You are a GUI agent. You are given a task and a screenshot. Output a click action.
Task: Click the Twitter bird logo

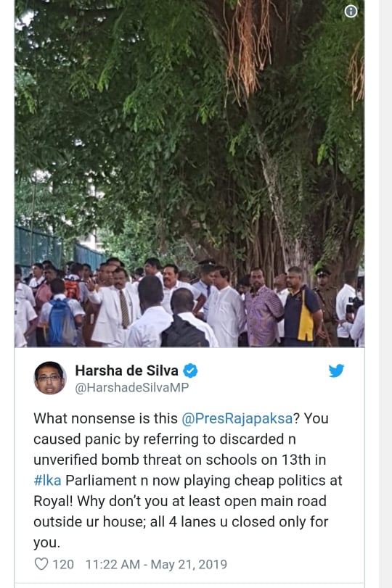(x=336, y=370)
